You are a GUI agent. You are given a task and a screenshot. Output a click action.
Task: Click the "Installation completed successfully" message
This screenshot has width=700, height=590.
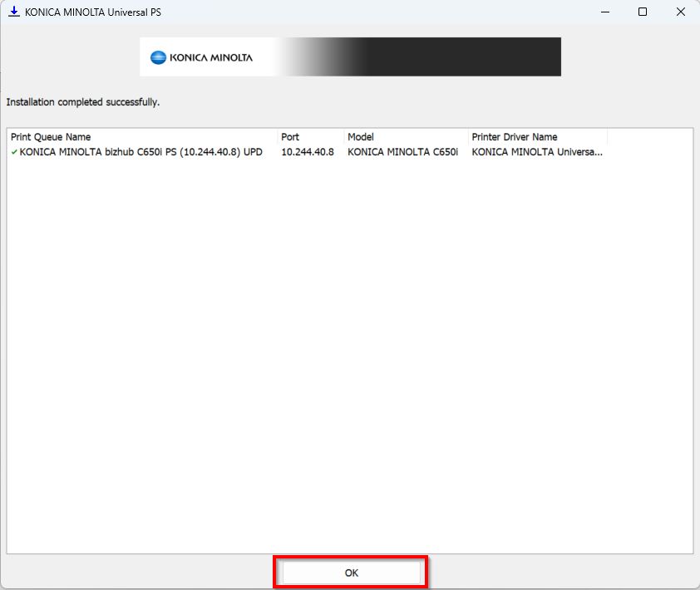(83, 102)
